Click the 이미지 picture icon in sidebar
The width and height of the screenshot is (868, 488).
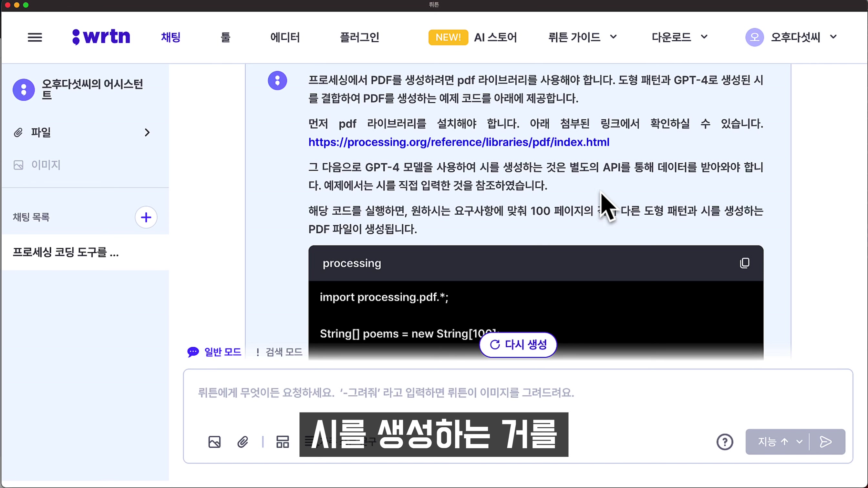pos(18,165)
